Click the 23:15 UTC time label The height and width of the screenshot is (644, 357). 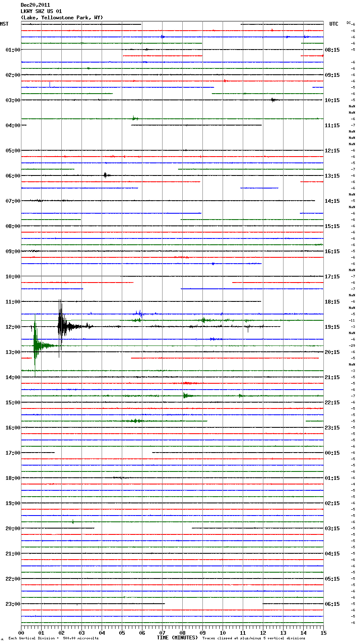(x=332, y=428)
